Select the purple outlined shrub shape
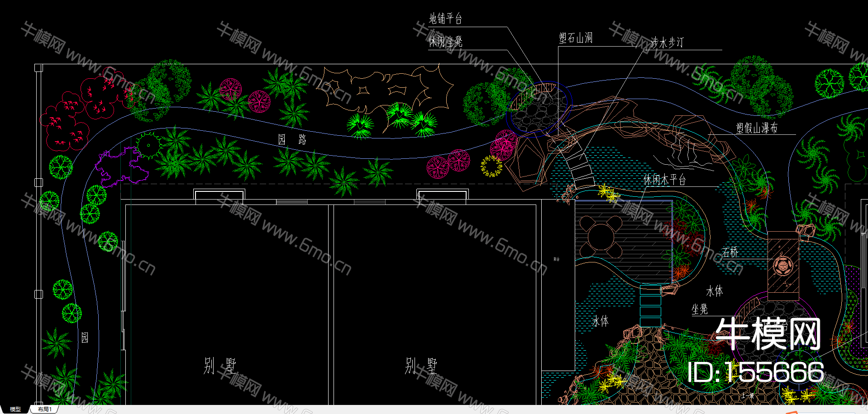868x414 pixels. pos(122,167)
